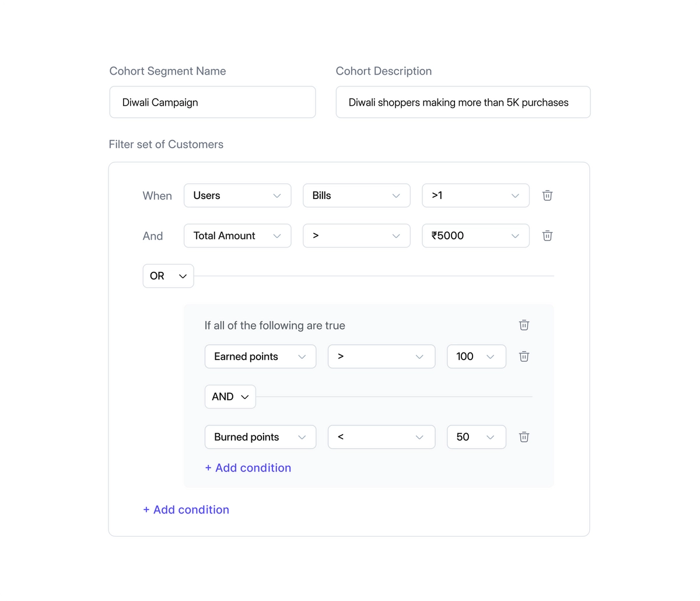This screenshot has width=700, height=601.
Task: Change the Burned points value of 50
Action: click(476, 437)
